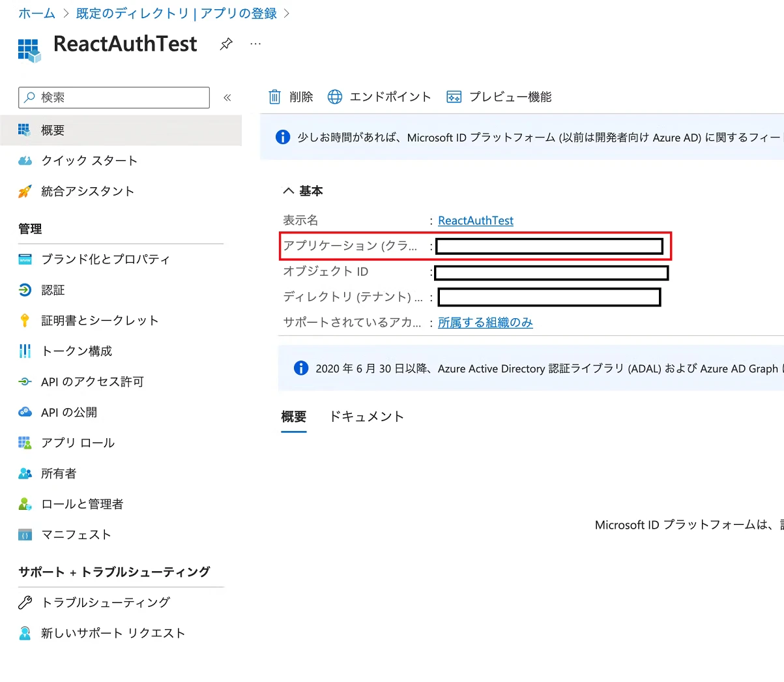Screen dimensions: 784x682
Task: Click the branding and properties icon
Action: pyautogui.click(x=25, y=259)
